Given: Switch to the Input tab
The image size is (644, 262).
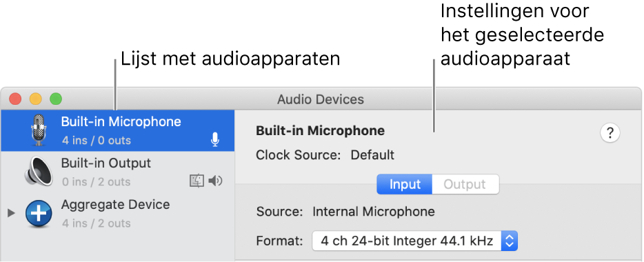Looking at the screenshot, I should (405, 184).
